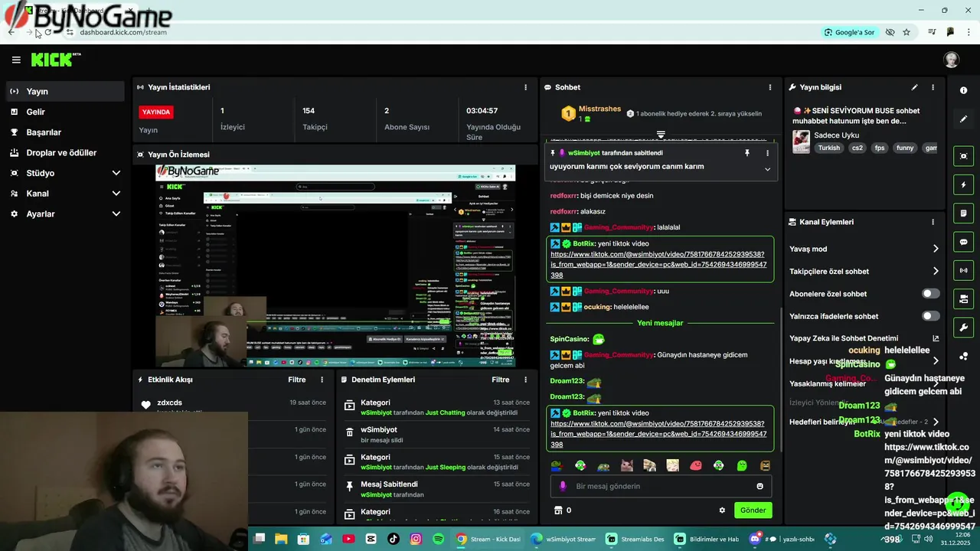Click microphone icon in message box
This screenshot has width=980, height=551.
pyautogui.click(x=563, y=486)
